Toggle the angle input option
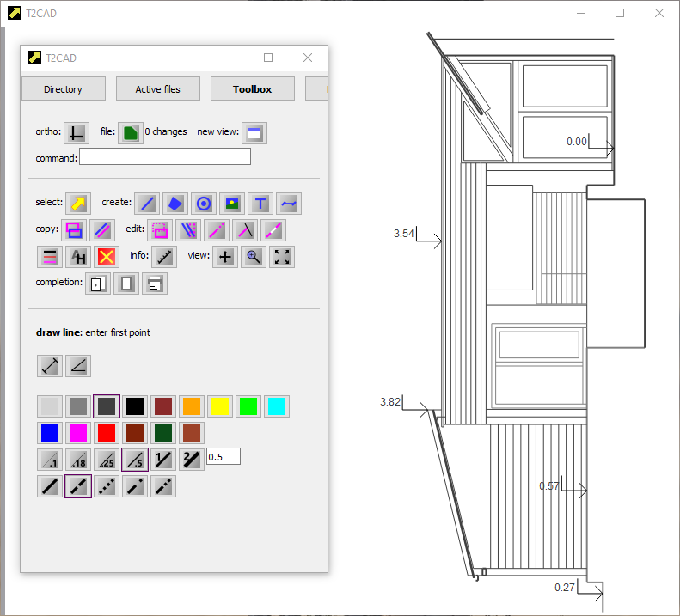The image size is (680, 616). 78,366
